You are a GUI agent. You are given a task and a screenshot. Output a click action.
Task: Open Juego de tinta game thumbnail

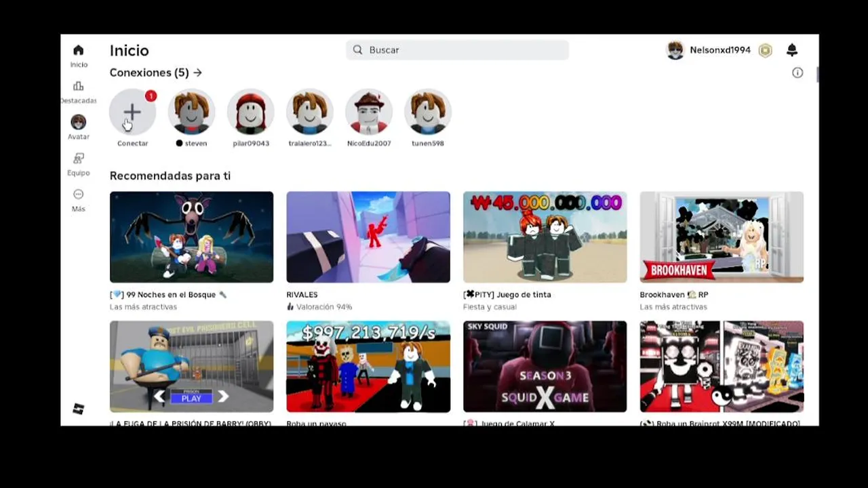tap(545, 237)
